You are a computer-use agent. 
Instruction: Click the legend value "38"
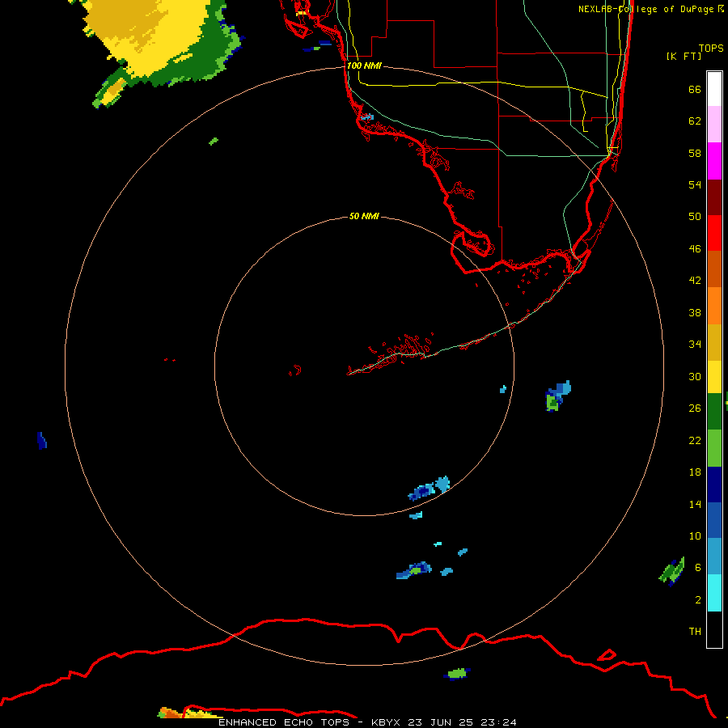click(695, 313)
